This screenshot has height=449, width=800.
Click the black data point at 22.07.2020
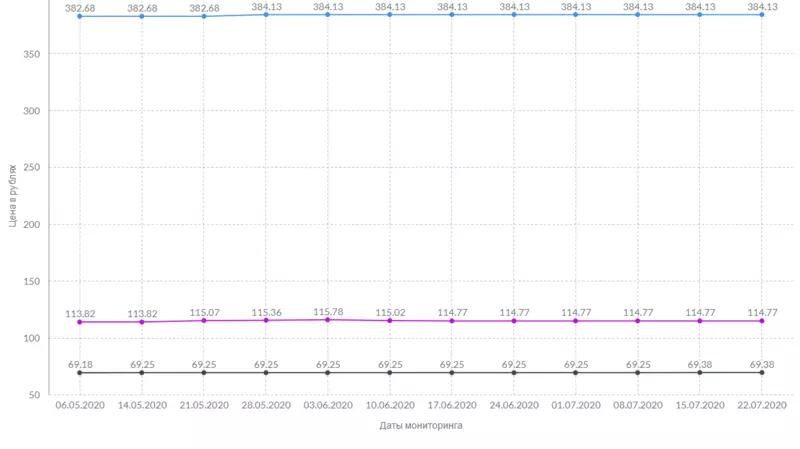click(762, 373)
